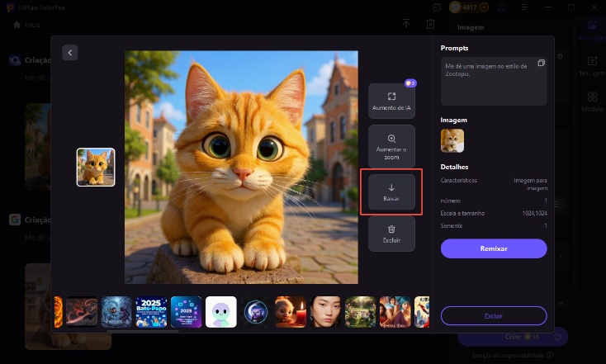Click the trash icon in top bar

430,25
